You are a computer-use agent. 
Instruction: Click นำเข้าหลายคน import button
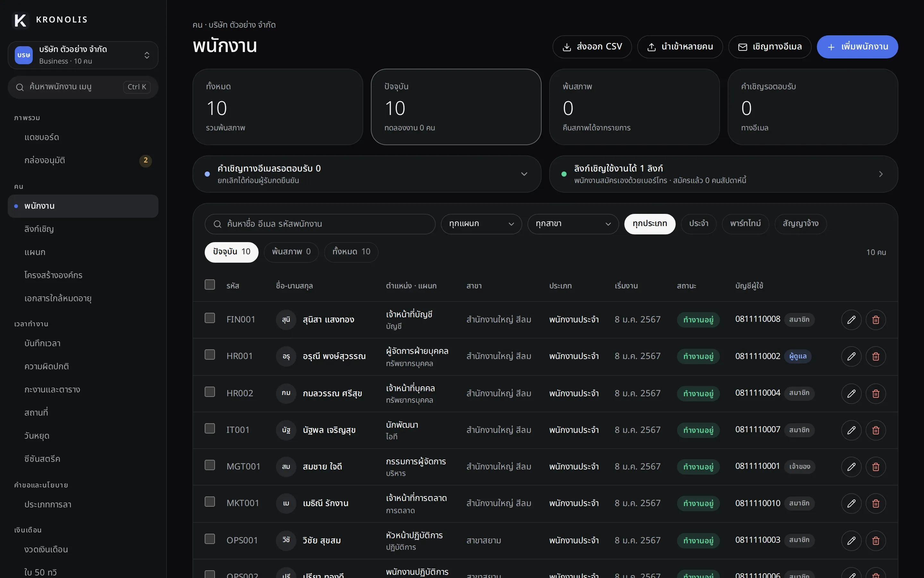coord(680,47)
